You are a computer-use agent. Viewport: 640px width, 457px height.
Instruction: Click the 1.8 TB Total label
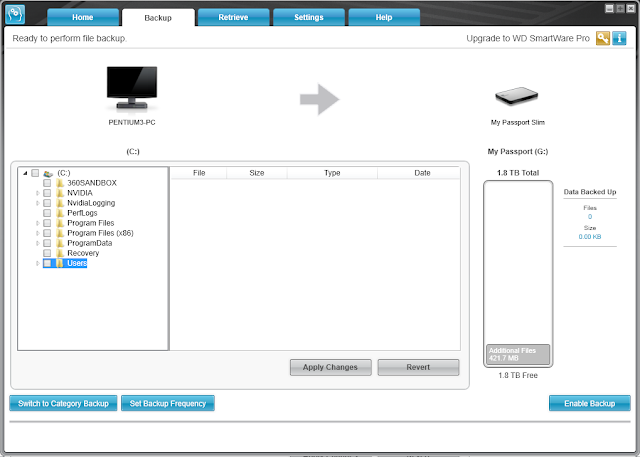(518, 173)
